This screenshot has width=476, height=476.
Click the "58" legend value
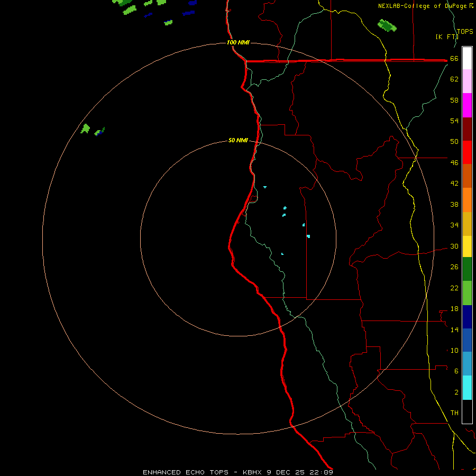pos(454,100)
